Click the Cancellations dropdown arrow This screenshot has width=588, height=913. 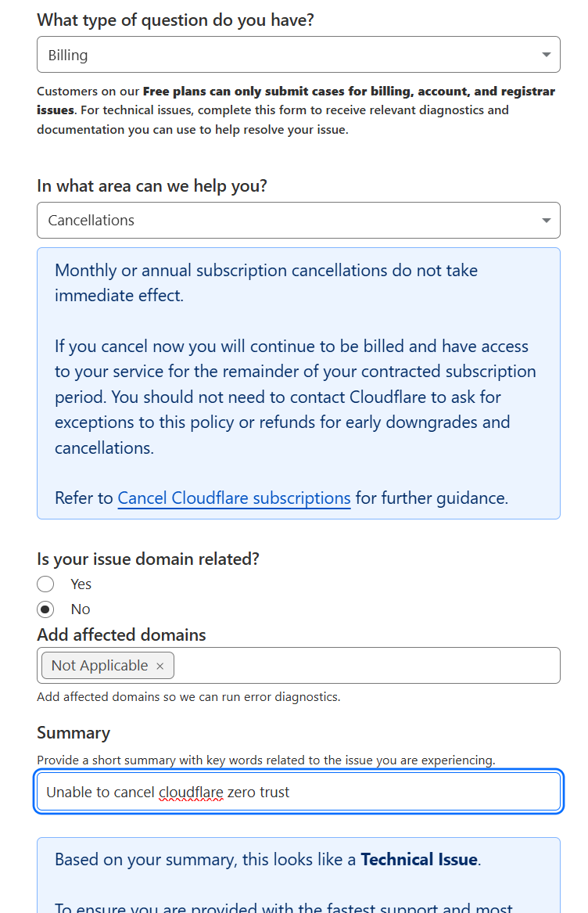546,221
